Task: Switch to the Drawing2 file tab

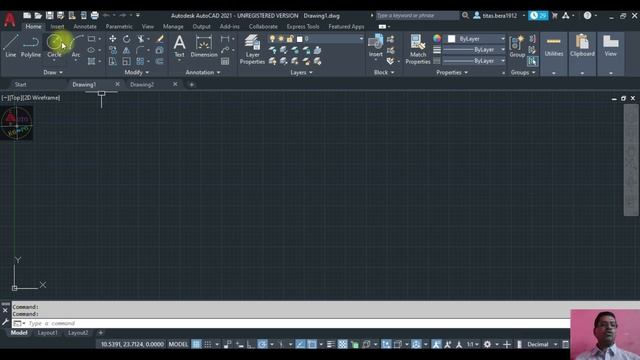Action: pyautogui.click(x=142, y=84)
